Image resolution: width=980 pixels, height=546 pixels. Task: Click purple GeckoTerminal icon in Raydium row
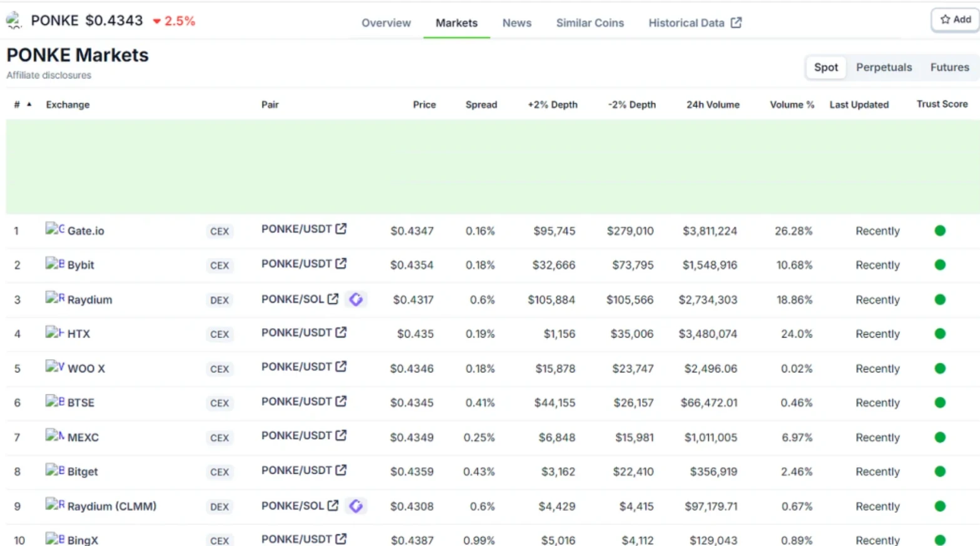(356, 299)
